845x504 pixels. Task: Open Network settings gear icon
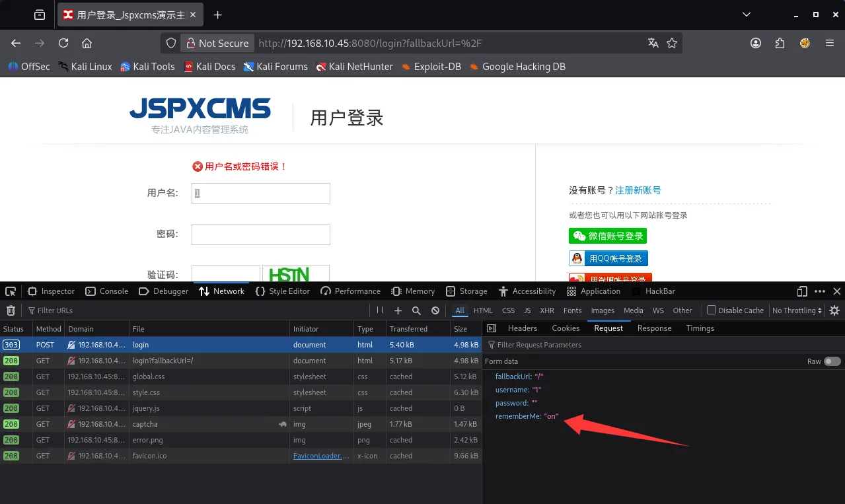tap(834, 310)
